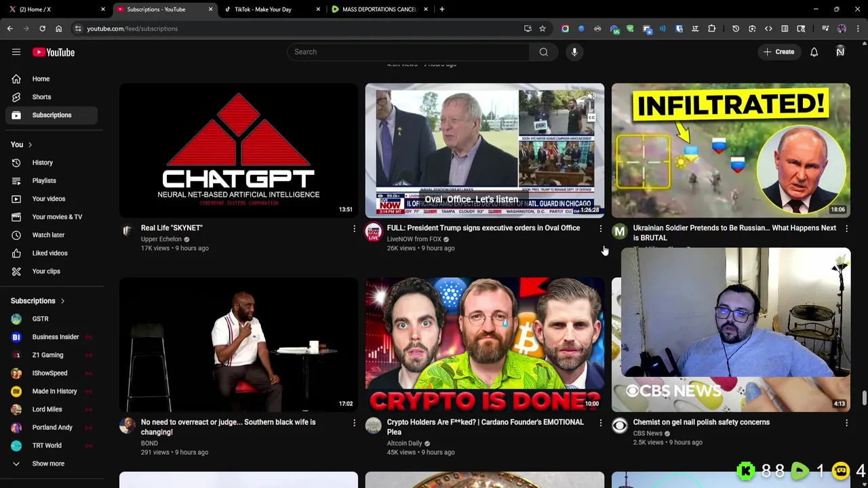Screen dimensions: 868x488
Task: Open Your clips in sidebar
Action: tap(52, 271)
